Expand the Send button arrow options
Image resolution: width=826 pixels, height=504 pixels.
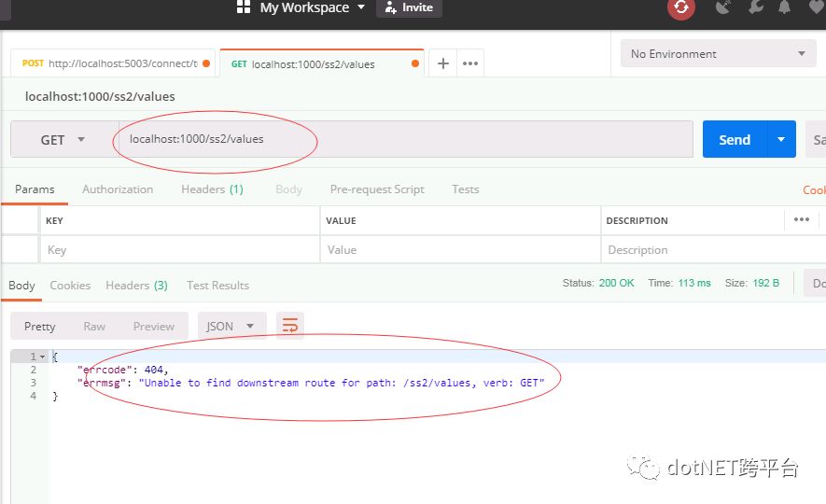click(781, 140)
